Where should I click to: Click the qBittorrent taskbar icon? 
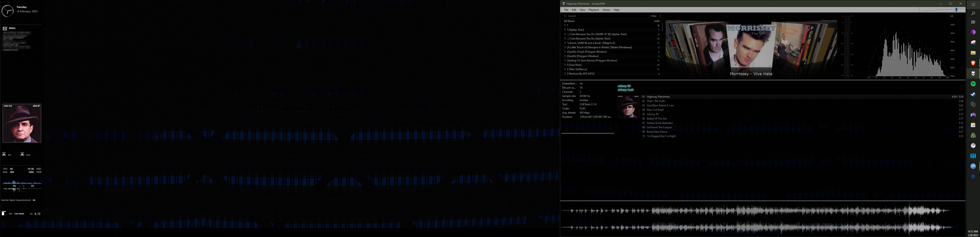pyautogui.click(x=973, y=166)
